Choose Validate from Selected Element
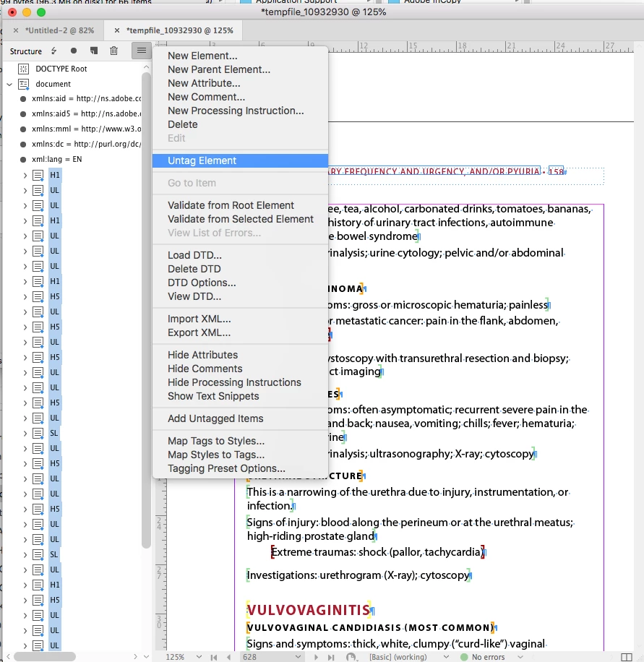 click(x=240, y=219)
